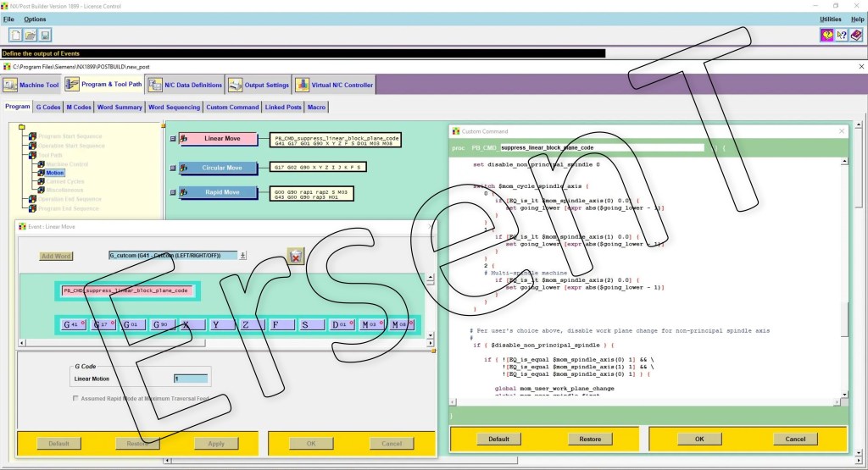The height and width of the screenshot is (470, 868).
Task: Open the G_cutcom word dropdown
Action: point(243,255)
